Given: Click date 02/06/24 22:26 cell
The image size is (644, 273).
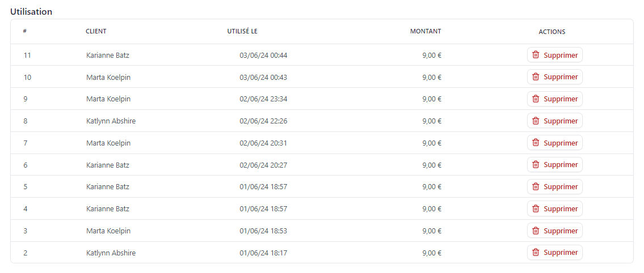Looking at the screenshot, I should click(x=263, y=121).
